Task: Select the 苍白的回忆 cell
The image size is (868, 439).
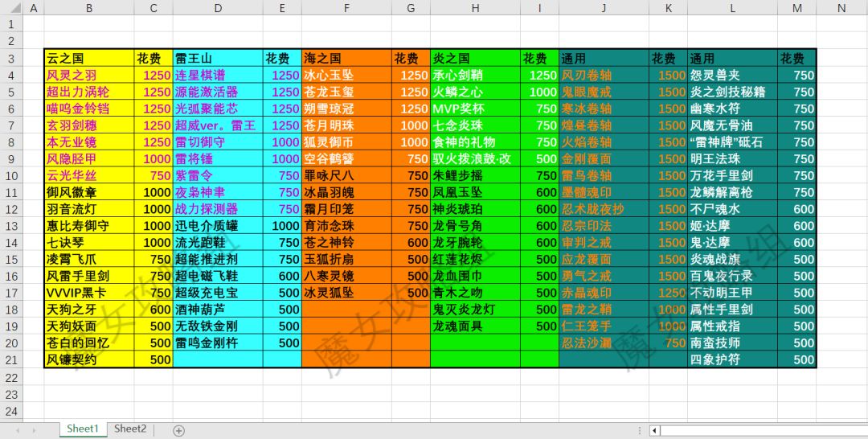Action: tap(89, 343)
